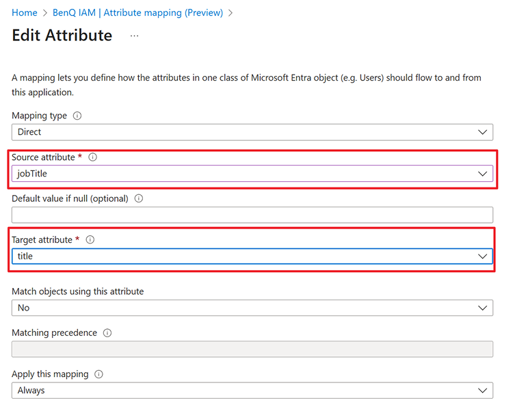Open the Mapping type dropdown set to Direct
Image resolution: width=513 pixels, height=420 pixels.
tap(252, 132)
